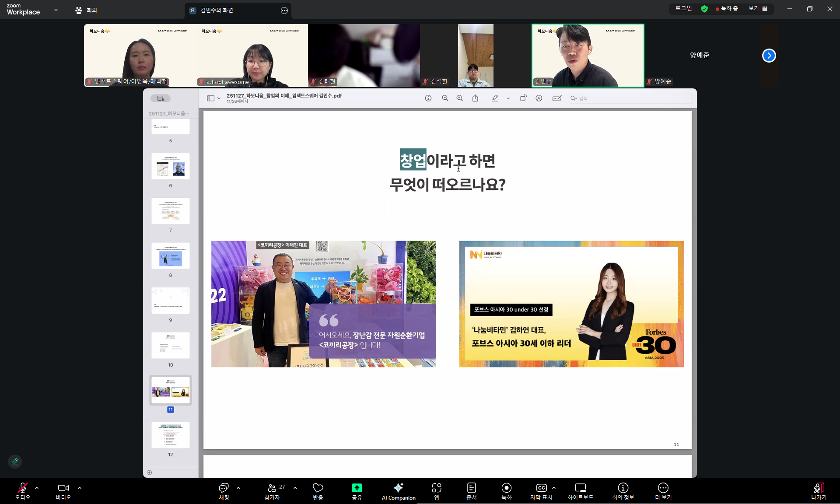The image size is (840, 504).
Task: Unmute audio with the 오디오 microphone button
Action: click(22, 490)
